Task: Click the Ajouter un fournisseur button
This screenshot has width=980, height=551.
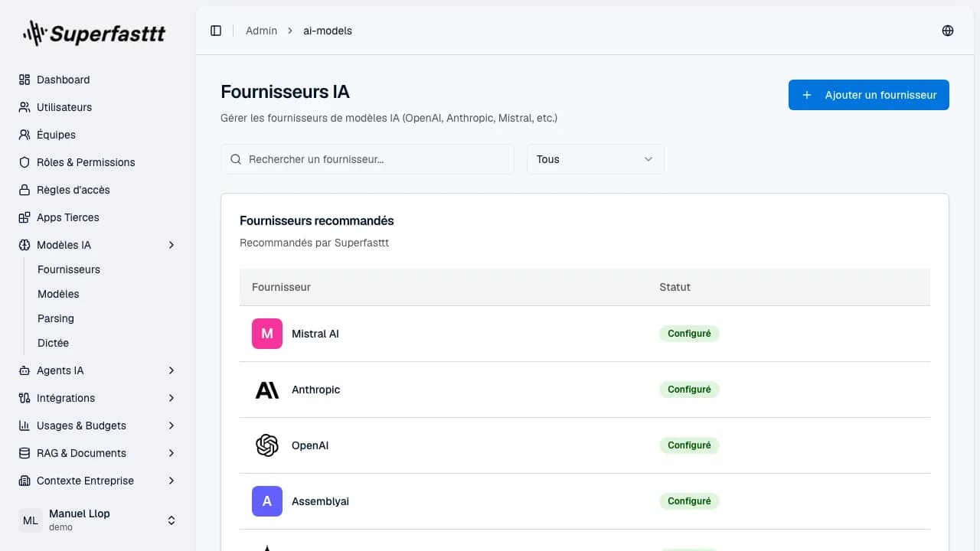Action: tap(869, 95)
